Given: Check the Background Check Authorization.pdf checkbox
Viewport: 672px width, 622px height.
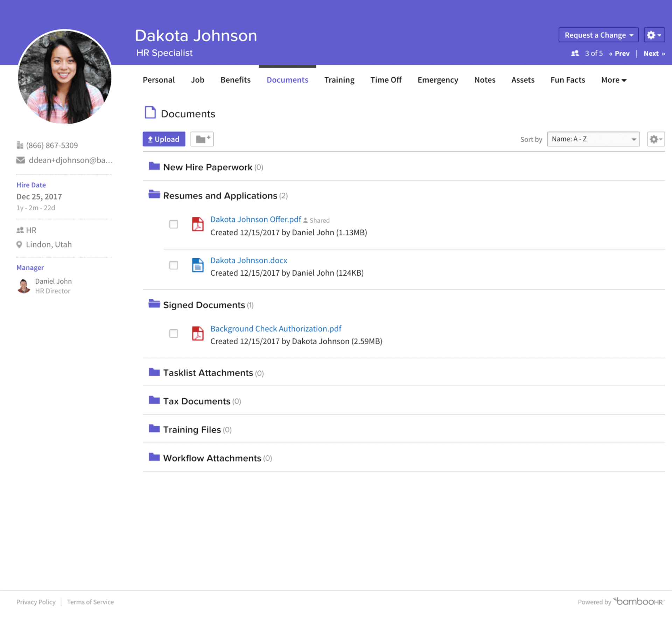Looking at the screenshot, I should point(174,333).
